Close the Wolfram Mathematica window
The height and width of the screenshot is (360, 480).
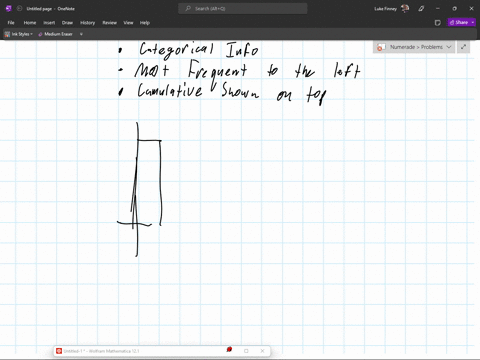click(262, 351)
